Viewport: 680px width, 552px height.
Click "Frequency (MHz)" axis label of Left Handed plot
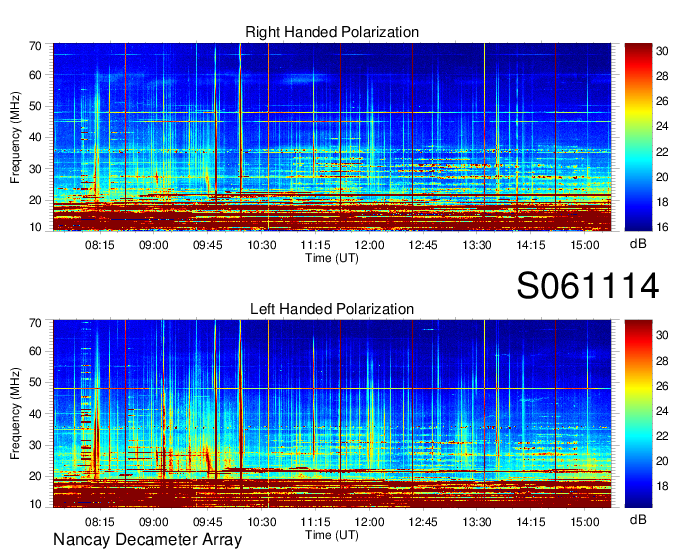(15, 414)
